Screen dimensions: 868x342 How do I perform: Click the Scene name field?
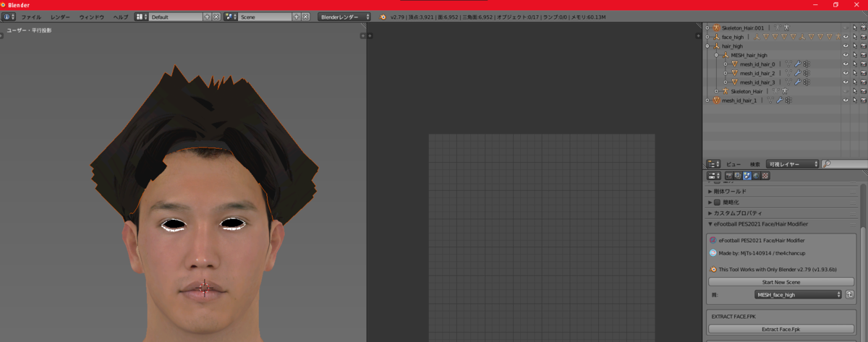[265, 17]
